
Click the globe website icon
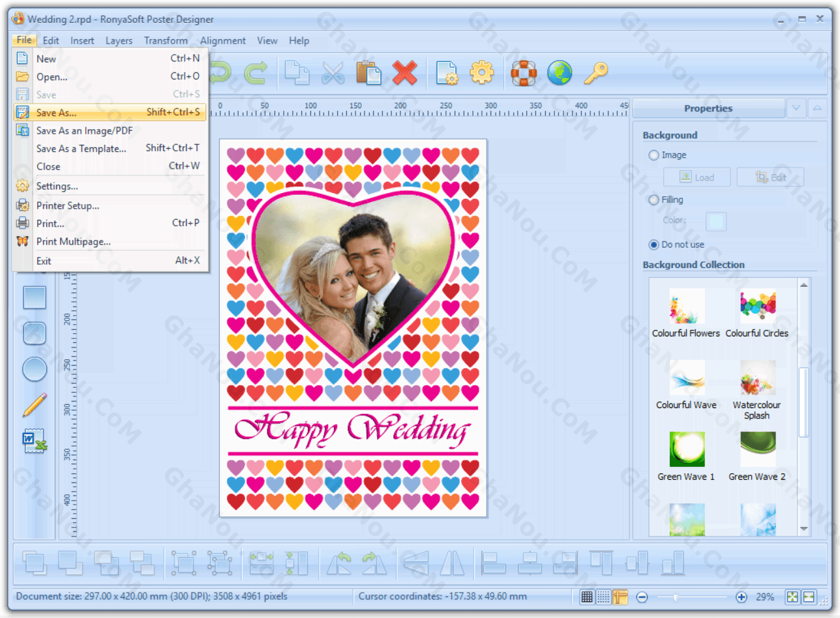tap(560, 72)
